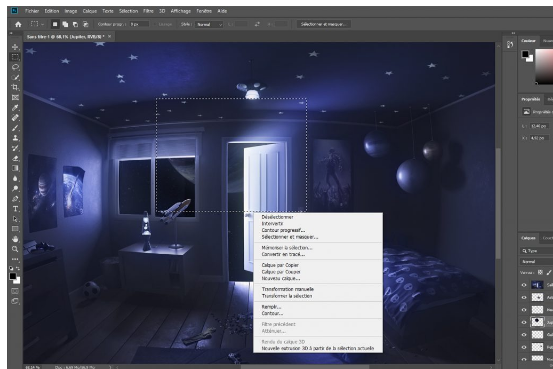Hide the top layer via eye icon
553x369 pixels.
click(524, 285)
